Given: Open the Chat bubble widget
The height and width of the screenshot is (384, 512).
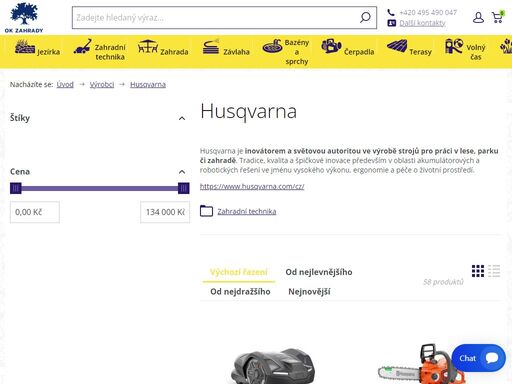Looking at the screenshot, I should [x=478, y=358].
